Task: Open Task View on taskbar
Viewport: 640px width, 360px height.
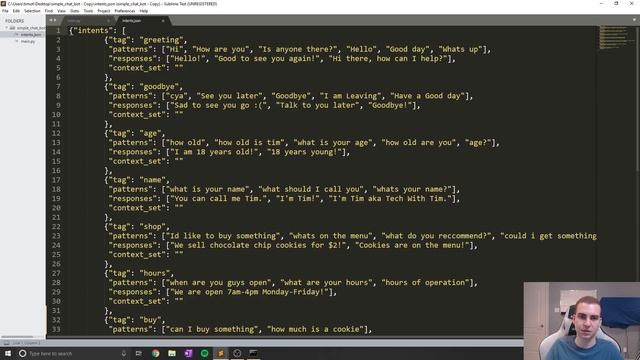Action: [x=139, y=353]
